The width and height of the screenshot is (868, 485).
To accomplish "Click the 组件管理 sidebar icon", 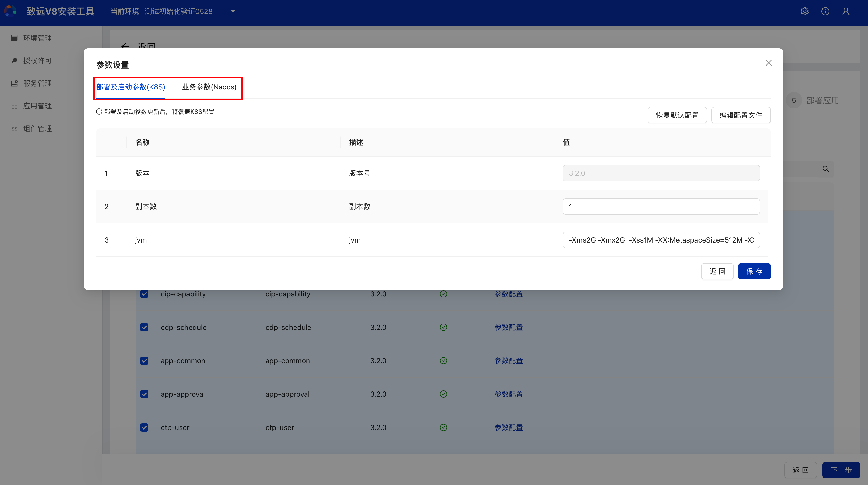I will tap(14, 128).
